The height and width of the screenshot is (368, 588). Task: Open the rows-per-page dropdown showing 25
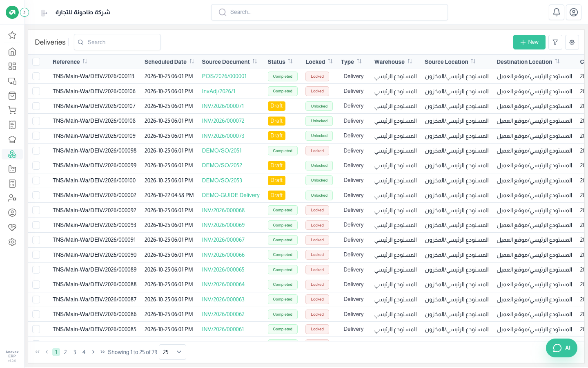pos(172,352)
